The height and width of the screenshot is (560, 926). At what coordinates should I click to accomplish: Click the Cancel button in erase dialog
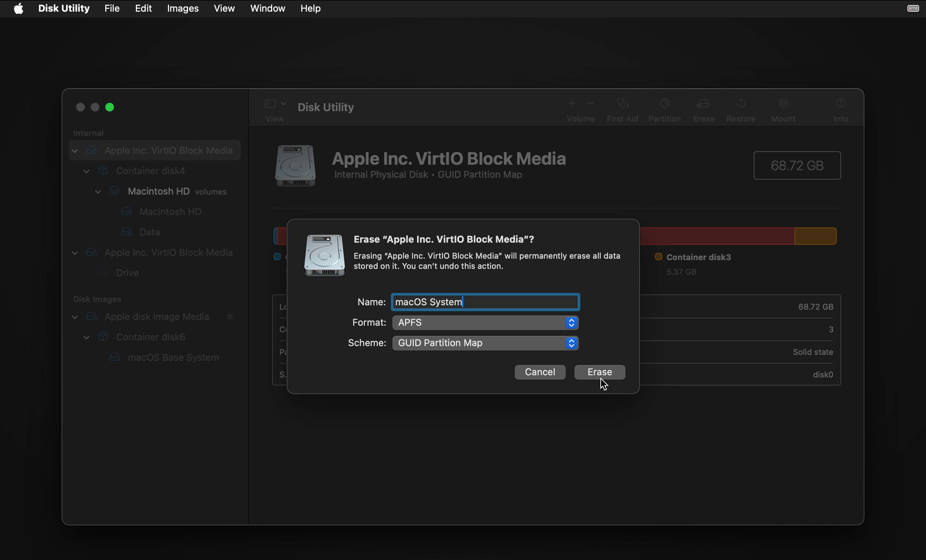pos(540,372)
